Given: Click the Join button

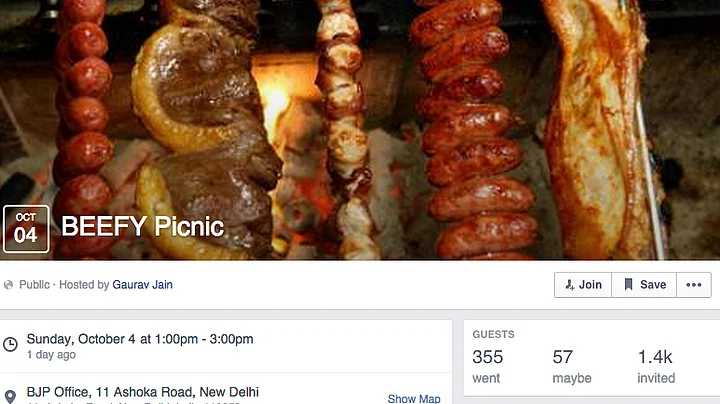Looking at the screenshot, I should point(583,285).
